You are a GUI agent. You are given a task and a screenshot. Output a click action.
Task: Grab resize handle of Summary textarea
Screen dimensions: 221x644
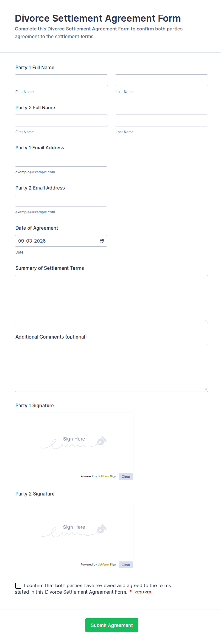coord(206,320)
